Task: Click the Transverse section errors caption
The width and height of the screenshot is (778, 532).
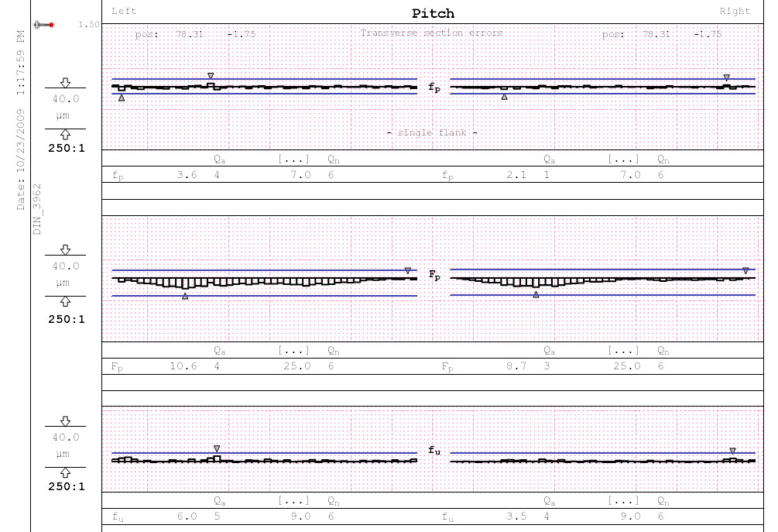Action: [x=432, y=33]
